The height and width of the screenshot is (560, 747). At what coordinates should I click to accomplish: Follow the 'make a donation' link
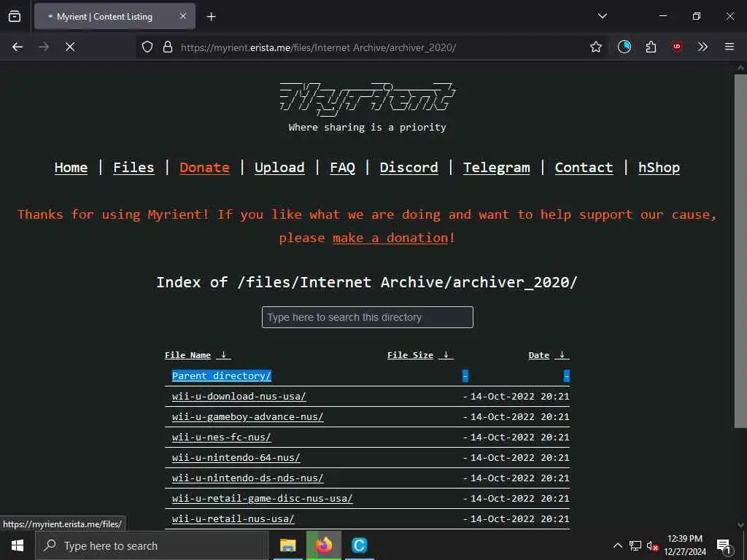391,238
